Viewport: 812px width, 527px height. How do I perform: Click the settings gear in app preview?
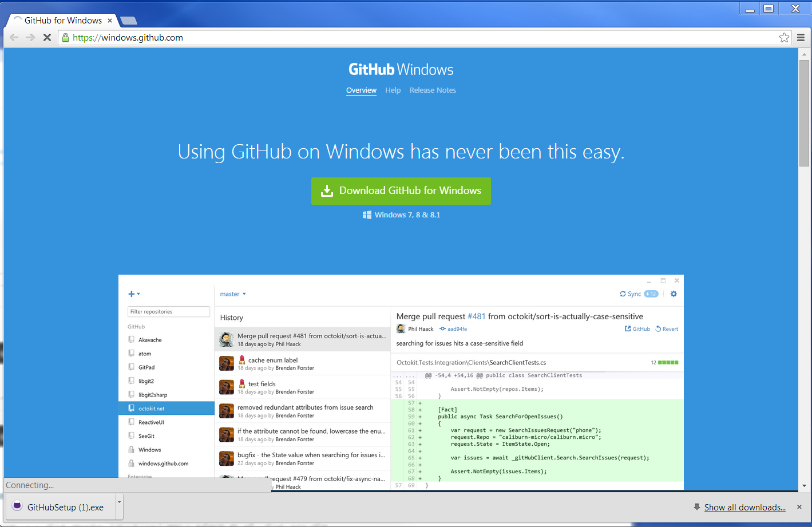pos(674,294)
